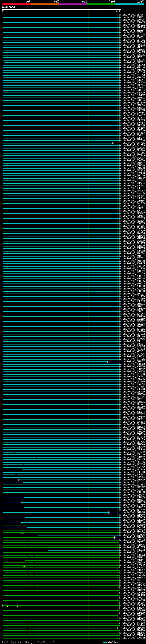The image size is (146, 644).
Task: Click the cyan ~100% identity legend segment
Action: [x=130, y=4]
